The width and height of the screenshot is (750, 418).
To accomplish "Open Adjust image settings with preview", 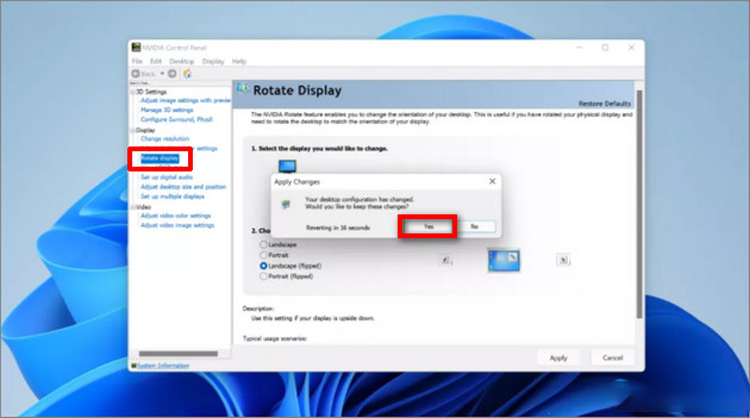I will point(186,100).
